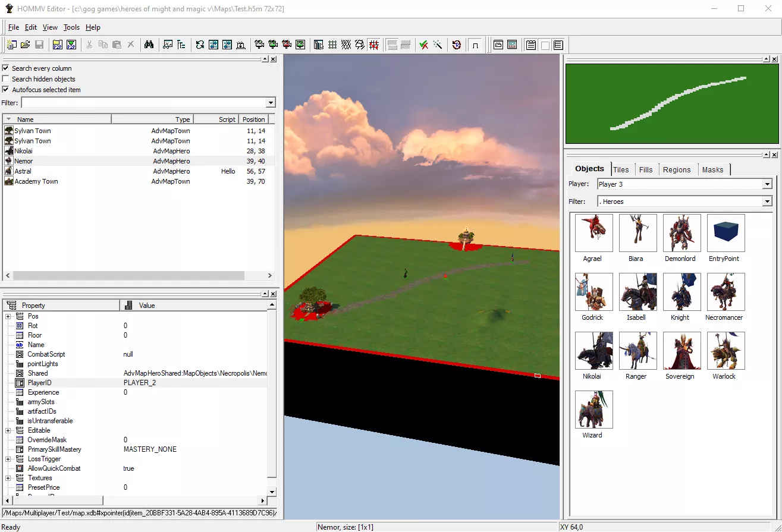
Task: Sort list by Type column header
Action: click(x=153, y=119)
